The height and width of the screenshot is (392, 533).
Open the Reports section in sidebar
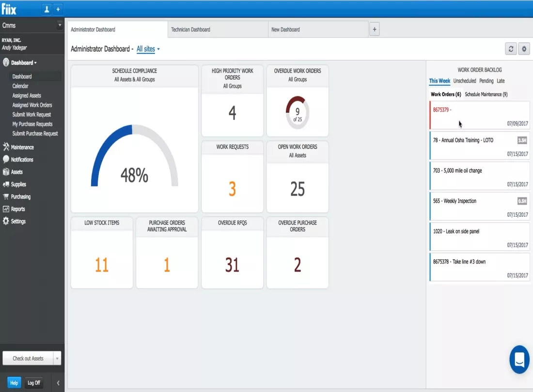(x=18, y=209)
